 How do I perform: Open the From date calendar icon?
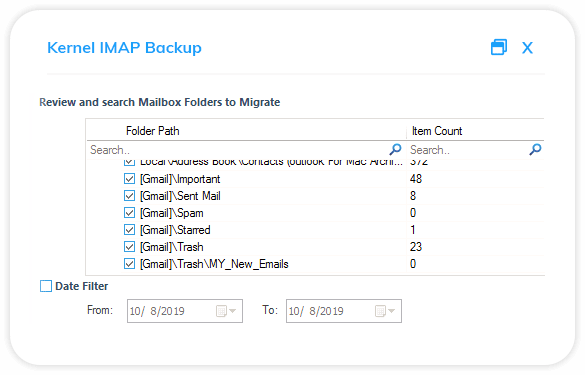pyautogui.click(x=221, y=311)
